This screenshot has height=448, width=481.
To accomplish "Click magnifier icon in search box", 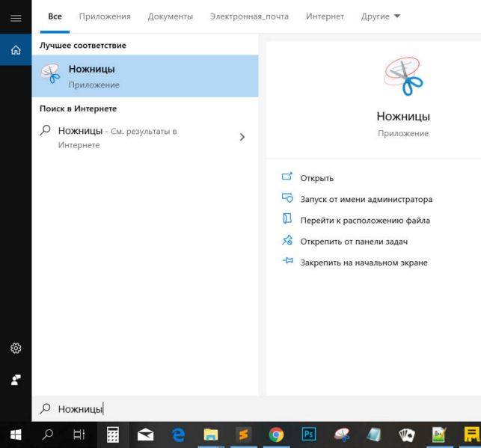I will (x=45, y=408).
